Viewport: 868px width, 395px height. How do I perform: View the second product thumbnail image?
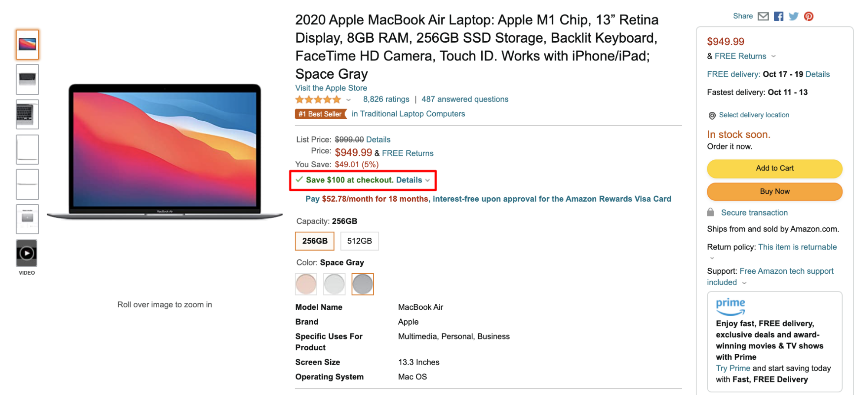tap(27, 80)
